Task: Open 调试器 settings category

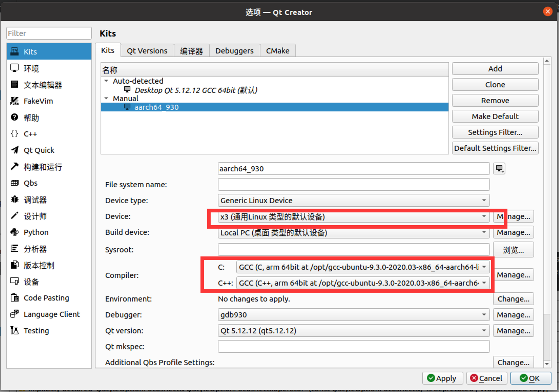Action: click(x=49, y=200)
